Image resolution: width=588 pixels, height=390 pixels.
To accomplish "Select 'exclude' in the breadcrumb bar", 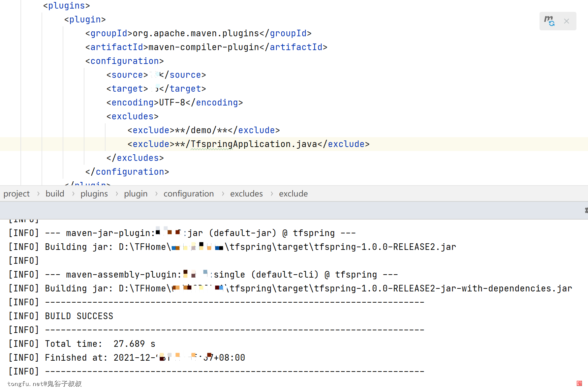I will click(293, 194).
